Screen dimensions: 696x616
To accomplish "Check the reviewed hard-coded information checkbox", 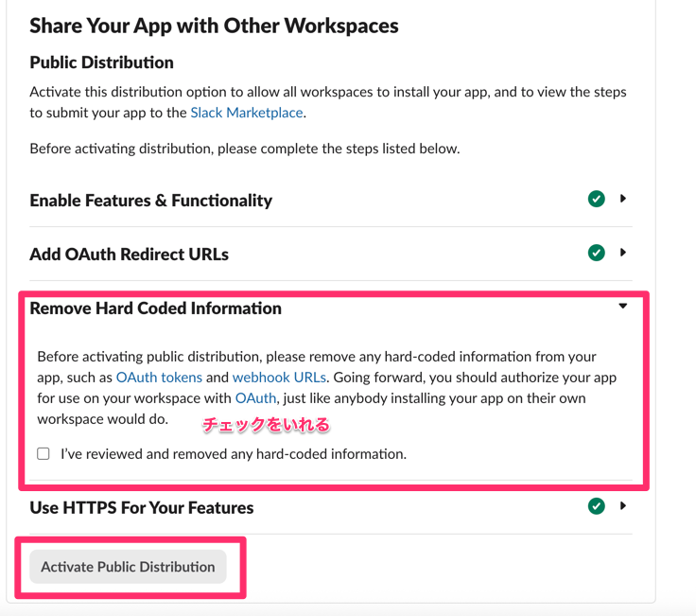I will coord(43,454).
